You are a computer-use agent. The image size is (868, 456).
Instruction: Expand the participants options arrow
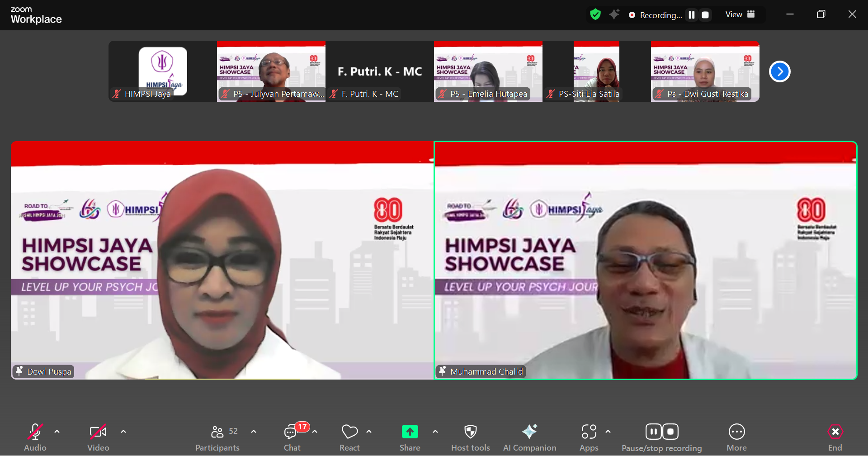(x=254, y=432)
